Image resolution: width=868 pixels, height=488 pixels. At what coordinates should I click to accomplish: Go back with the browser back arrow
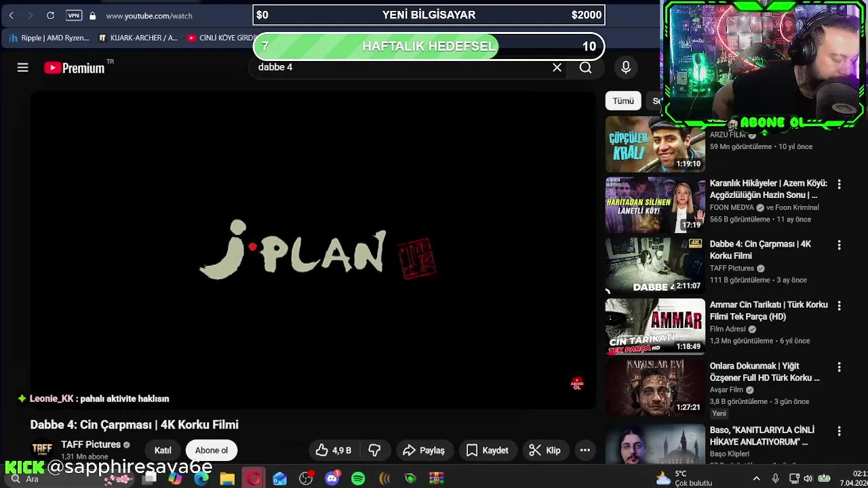(11, 15)
